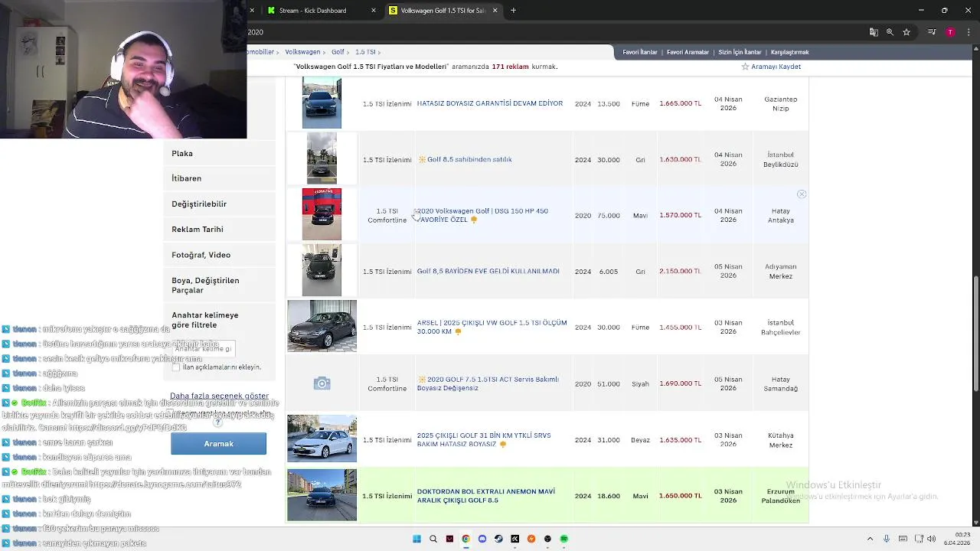Open Discord from the taskbar
The width and height of the screenshot is (980, 551).
[x=482, y=539]
